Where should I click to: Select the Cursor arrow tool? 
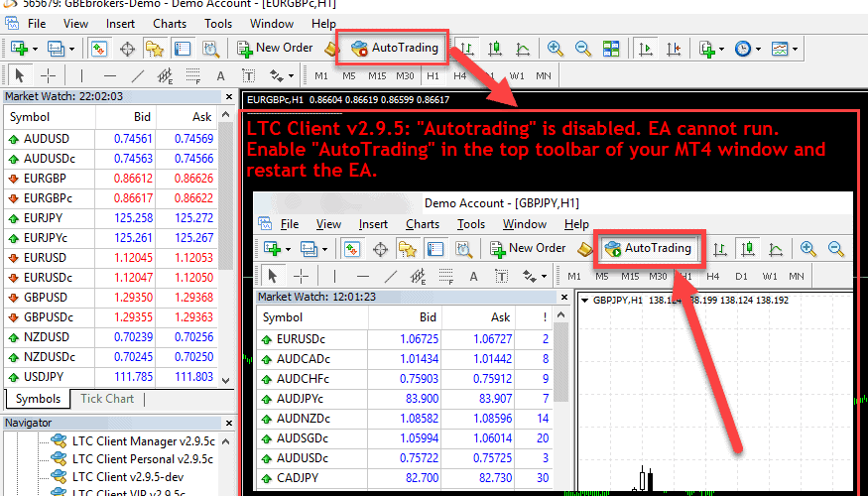pyautogui.click(x=20, y=75)
